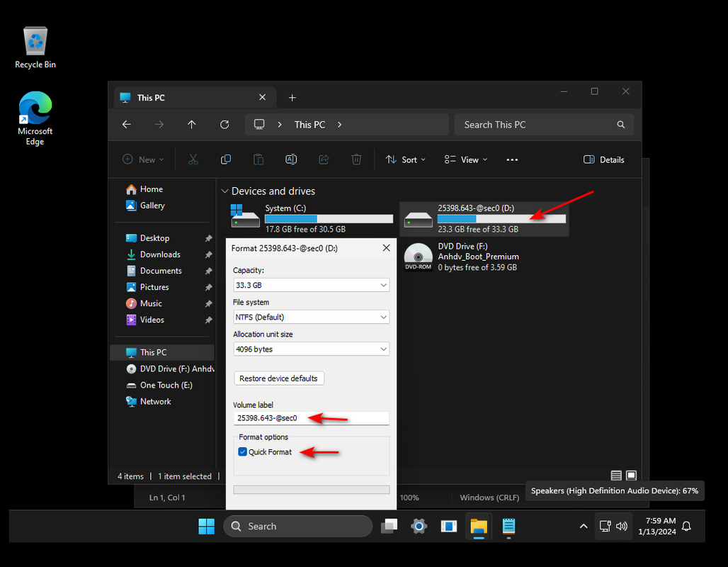728x567 pixels.
Task: Click the speaker volume tray icon
Action: click(x=621, y=526)
